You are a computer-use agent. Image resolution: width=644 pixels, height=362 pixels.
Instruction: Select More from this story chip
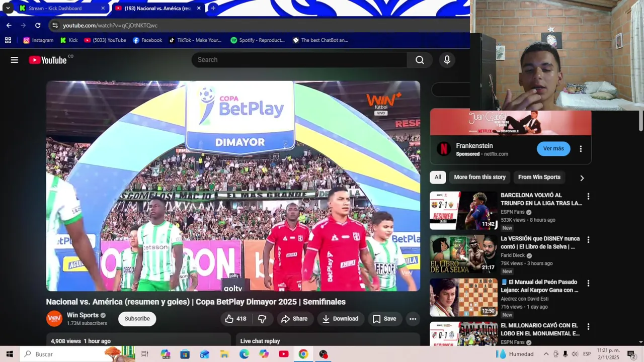click(479, 177)
